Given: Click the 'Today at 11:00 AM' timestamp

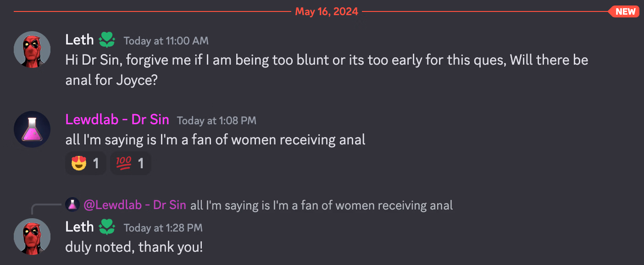Looking at the screenshot, I should 166,41.
